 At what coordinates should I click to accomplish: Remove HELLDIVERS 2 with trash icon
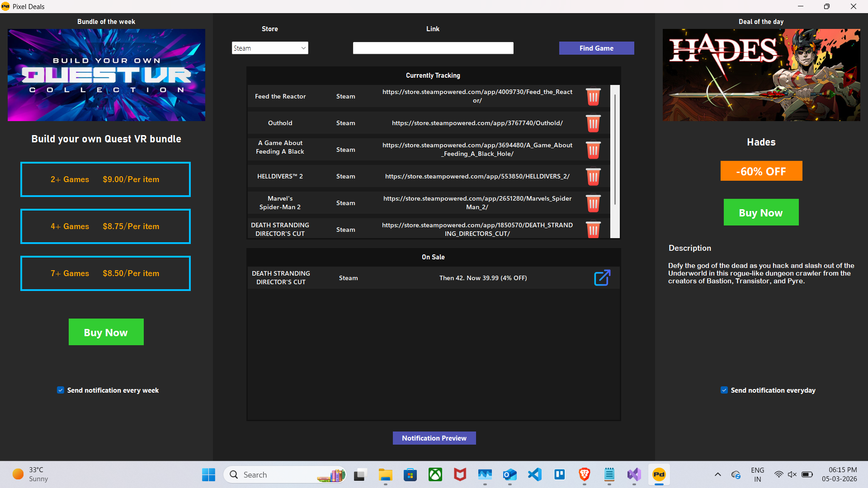tap(593, 177)
